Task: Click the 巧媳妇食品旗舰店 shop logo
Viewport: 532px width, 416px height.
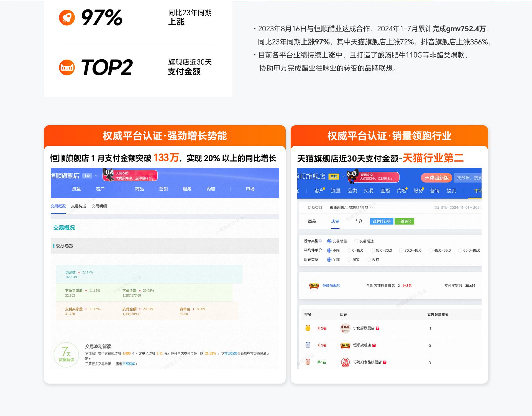Action: (x=345, y=362)
